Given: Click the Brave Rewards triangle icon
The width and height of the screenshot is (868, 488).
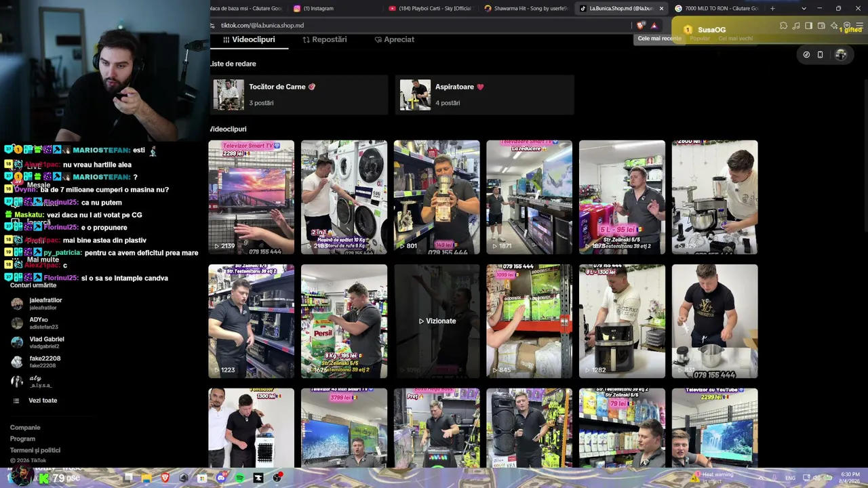Looking at the screenshot, I should pos(654,25).
